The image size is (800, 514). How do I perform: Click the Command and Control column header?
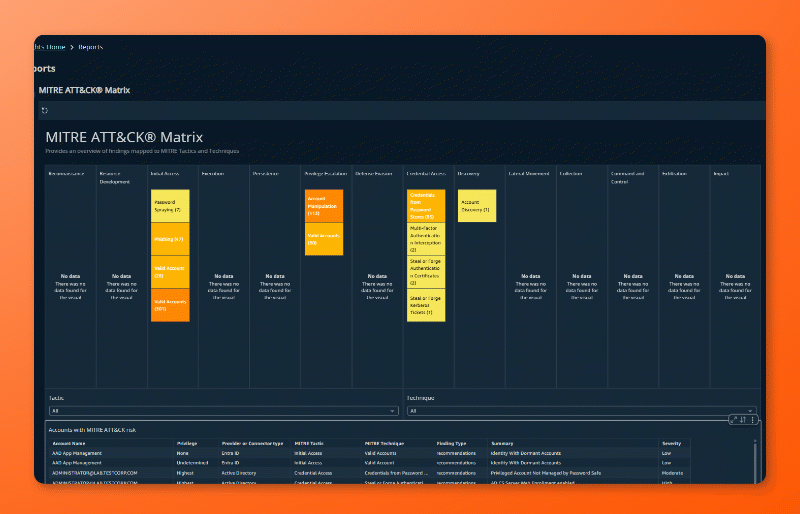(628, 178)
